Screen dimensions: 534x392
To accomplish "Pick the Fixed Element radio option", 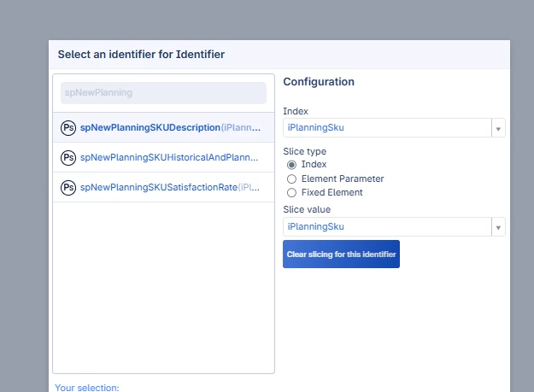I will (x=292, y=192).
